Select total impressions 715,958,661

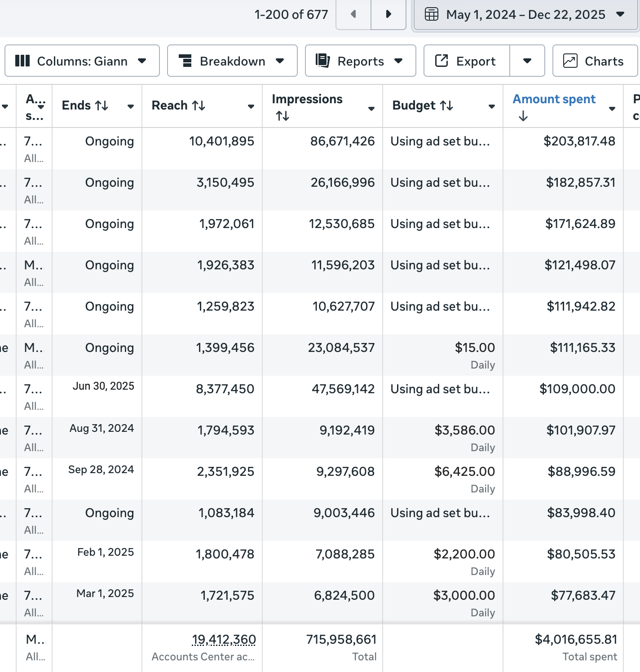pos(341,640)
